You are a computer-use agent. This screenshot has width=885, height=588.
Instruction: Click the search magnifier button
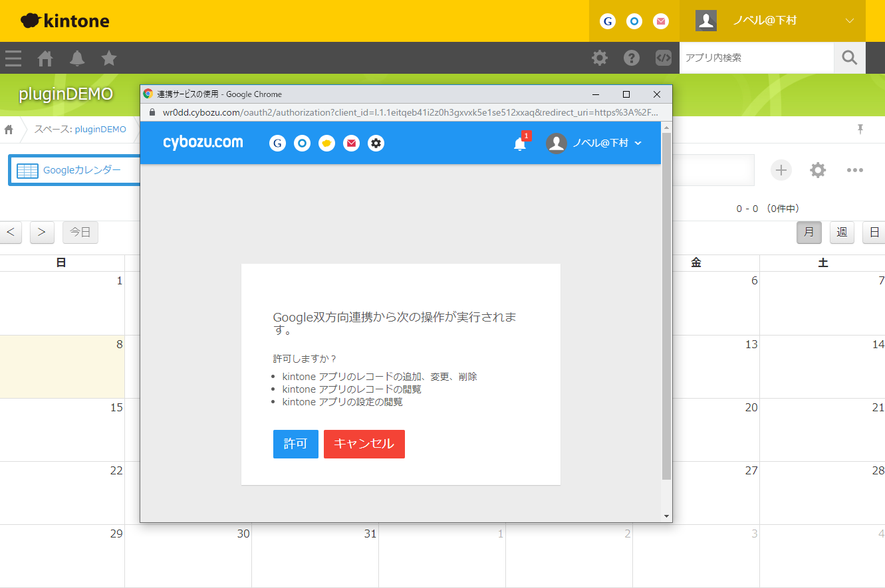[850, 58]
